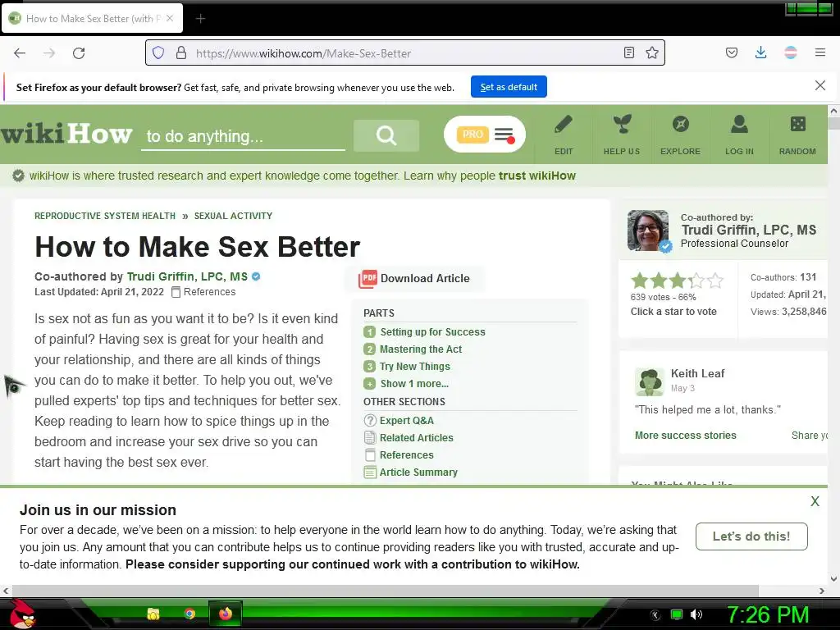Click the network monitor tray icon
Screen dimensions: 840x630
(x=677, y=615)
